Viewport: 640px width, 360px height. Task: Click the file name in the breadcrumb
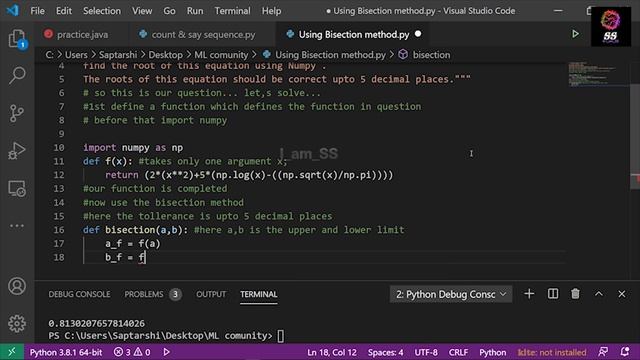point(330,55)
